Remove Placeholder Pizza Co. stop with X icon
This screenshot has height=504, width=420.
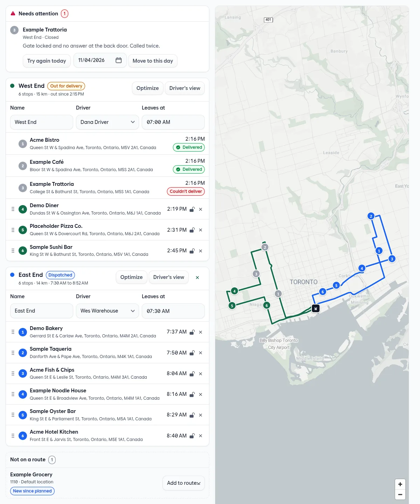pos(201,230)
